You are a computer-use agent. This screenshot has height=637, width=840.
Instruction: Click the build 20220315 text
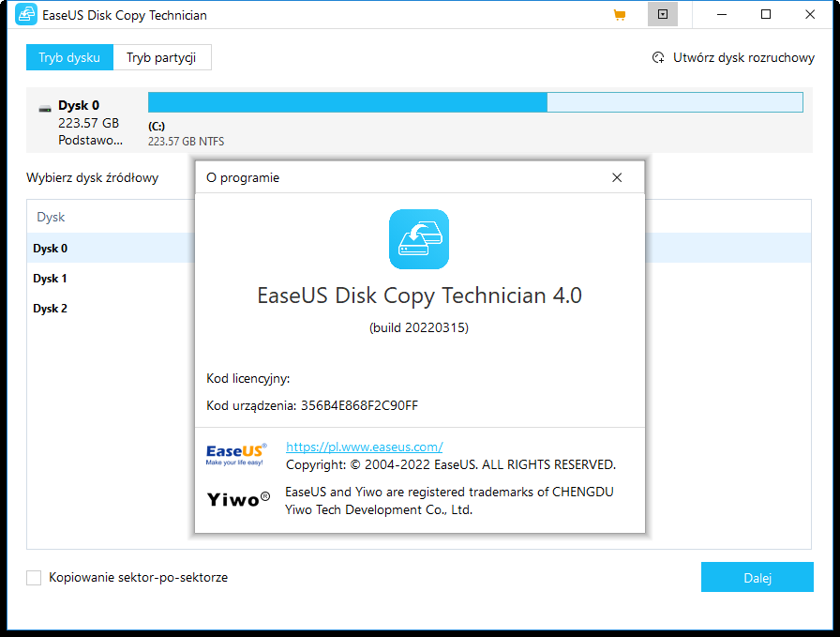419,327
